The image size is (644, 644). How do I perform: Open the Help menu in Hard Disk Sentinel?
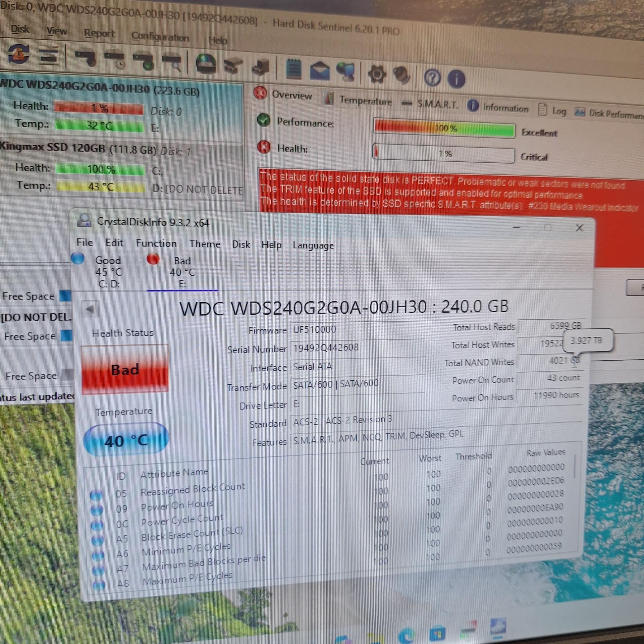[x=218, y=41]
